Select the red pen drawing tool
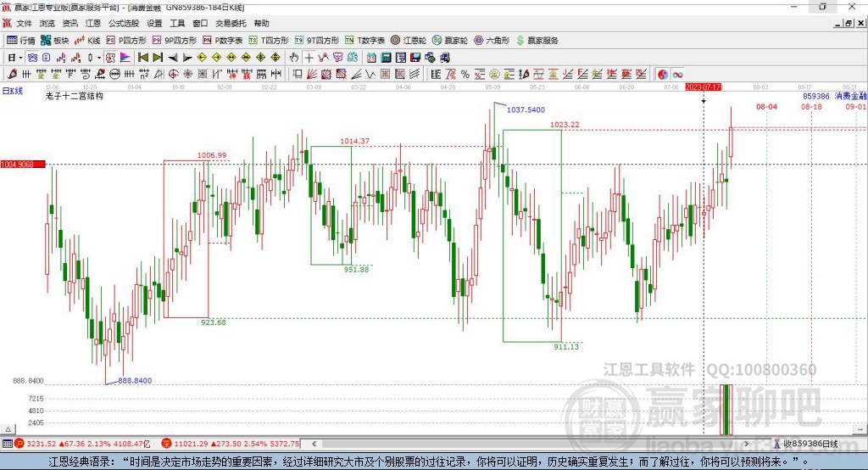868x470 pixels. coord(12,75)
